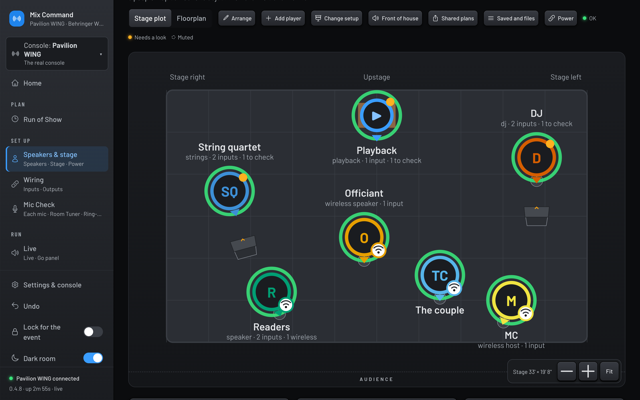Image resolution: width=640 pixels, height=400 pixels.
Task: Click the Home house icon
Action: tap(15, 83)
